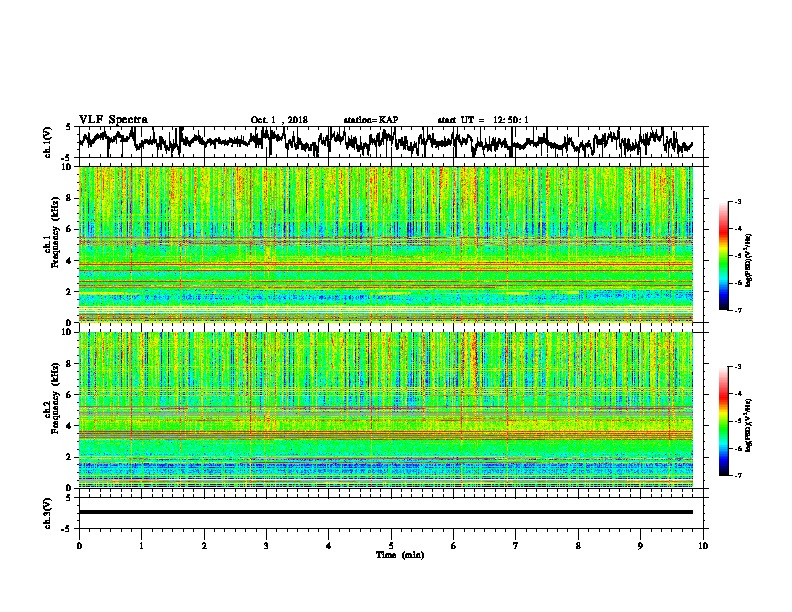The image size is (792, 612).
Task: Click the "2" kHz tick on ch.2 spectrogram axis
Action: [70, 457]
